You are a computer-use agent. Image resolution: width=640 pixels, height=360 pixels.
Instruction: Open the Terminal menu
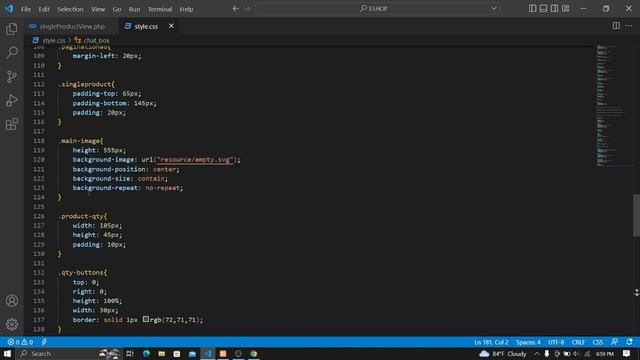point(160,9)
